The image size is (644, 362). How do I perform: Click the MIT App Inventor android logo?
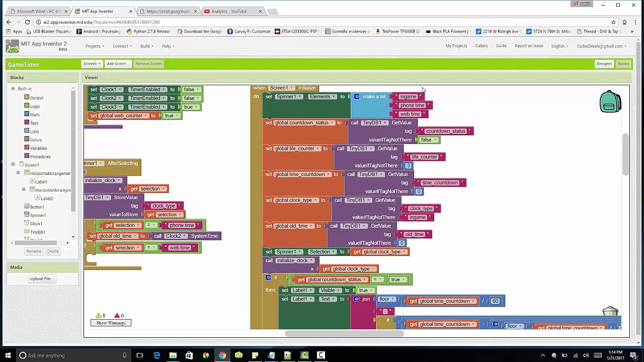pyautogui.click(x=12, y=46)
